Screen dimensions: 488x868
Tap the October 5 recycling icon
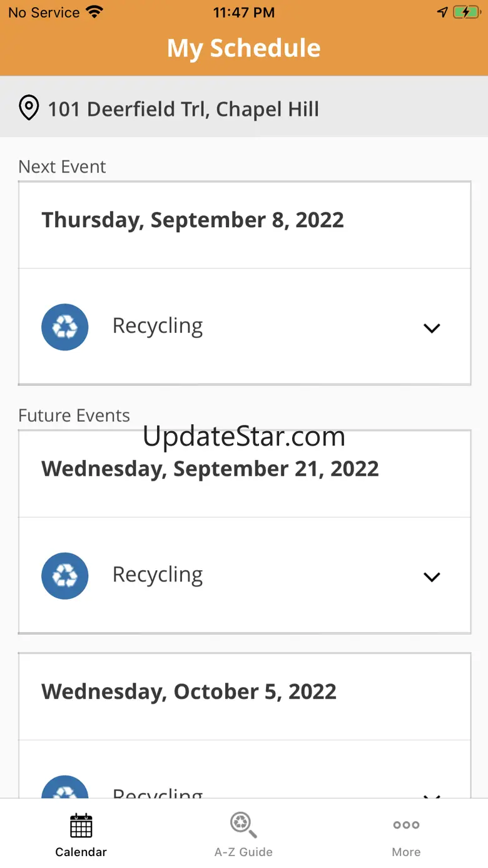point(65,789)
